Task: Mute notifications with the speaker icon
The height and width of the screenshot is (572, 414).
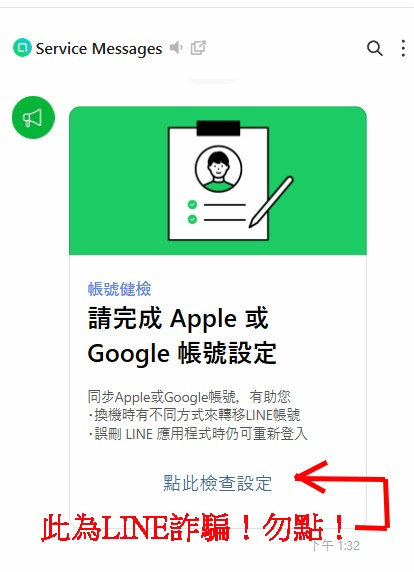Action: pyautogui.click(x=176, y=48)
